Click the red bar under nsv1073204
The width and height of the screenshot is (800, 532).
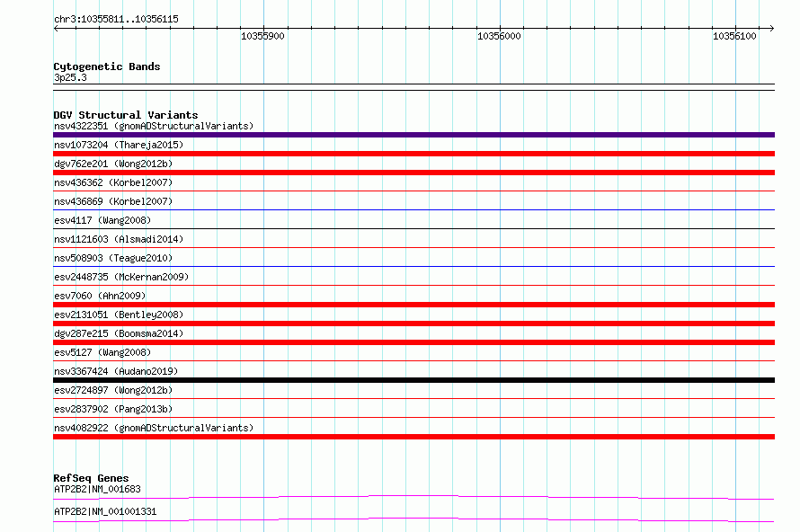413,154
